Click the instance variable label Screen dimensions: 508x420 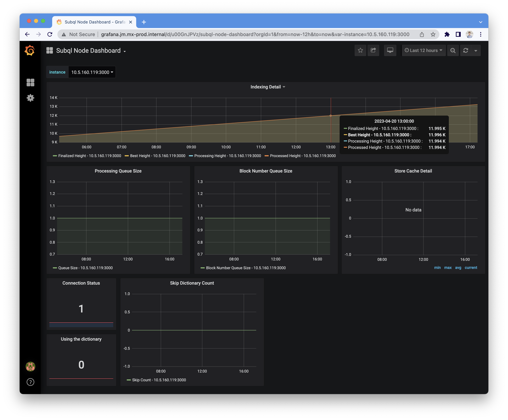(57, 72)
